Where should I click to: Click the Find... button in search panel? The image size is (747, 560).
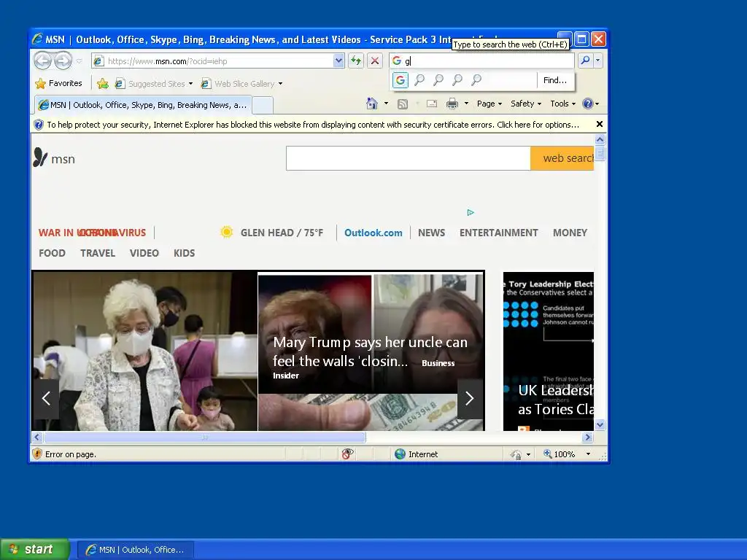[555, 80]
